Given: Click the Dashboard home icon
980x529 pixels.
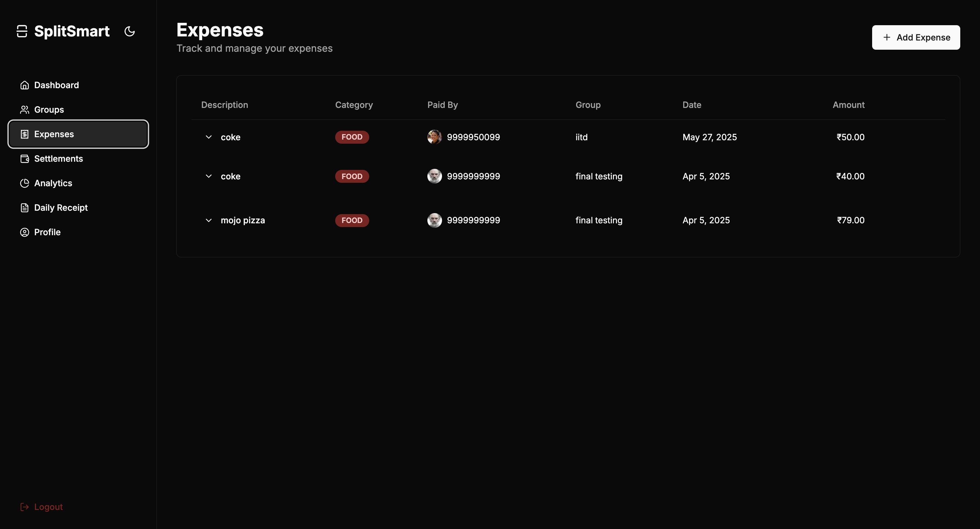Looking at the screenshot, I should (24, 85).
